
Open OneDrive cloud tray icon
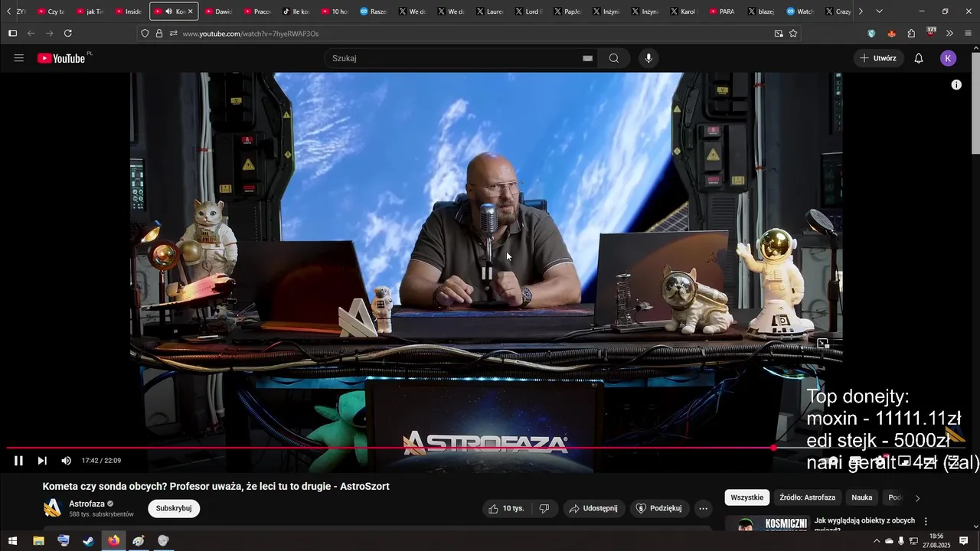point(889,541)
